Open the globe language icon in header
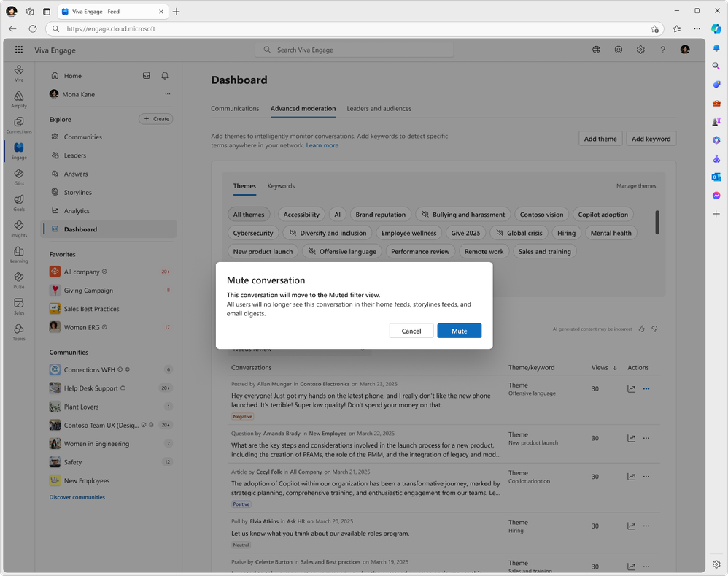Viewport: 728px width, 576px height. tap(596, 50)
